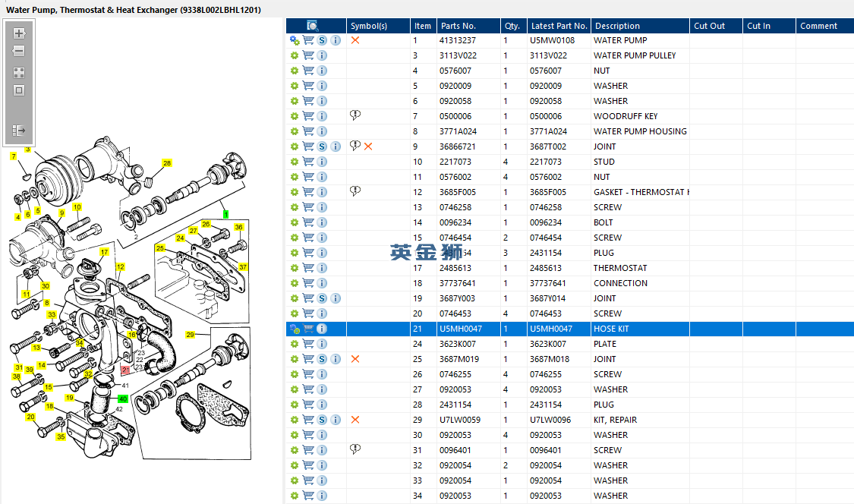Zoom in on the parts diagram

[19, 34]
